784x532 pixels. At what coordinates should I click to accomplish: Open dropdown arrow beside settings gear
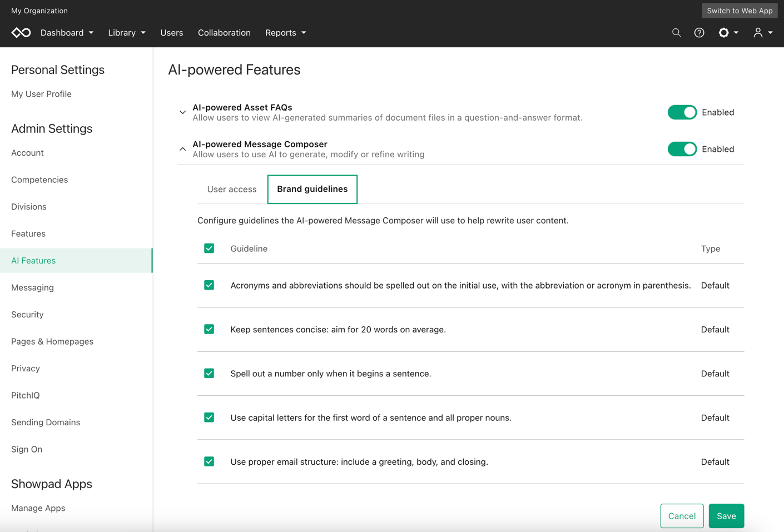click(736, 33)
